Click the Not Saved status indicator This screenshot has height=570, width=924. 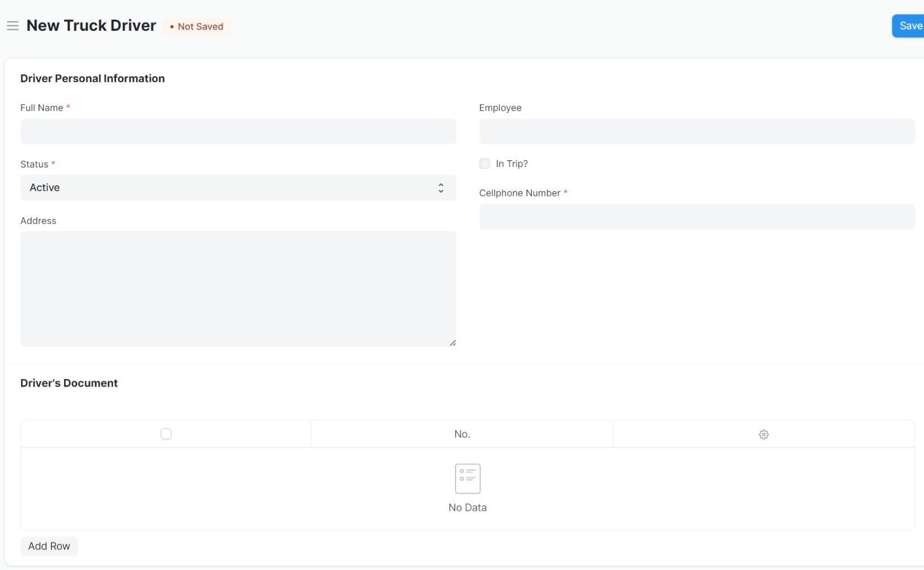click(x=196, y=26)
